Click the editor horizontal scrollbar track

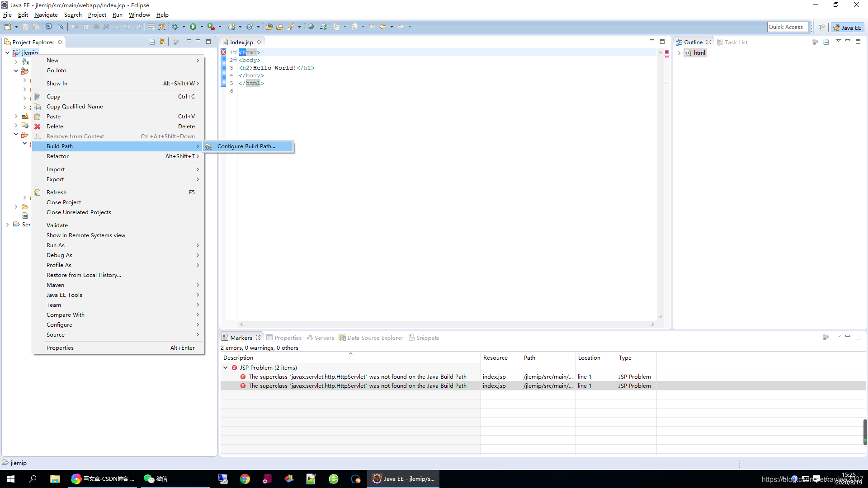coord(448,324)
